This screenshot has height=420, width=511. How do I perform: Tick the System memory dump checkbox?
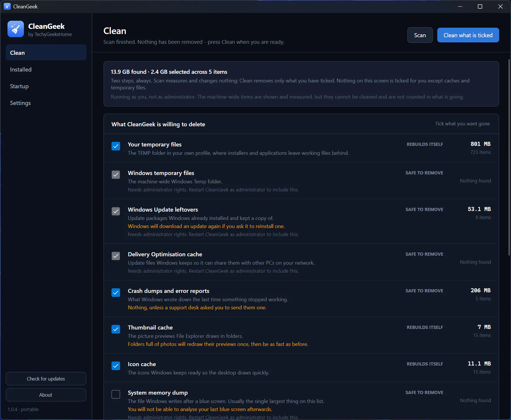(x=116, y=394)
